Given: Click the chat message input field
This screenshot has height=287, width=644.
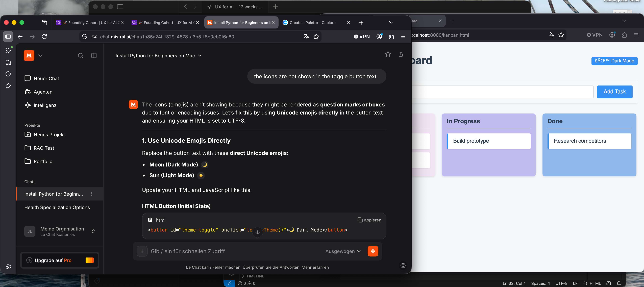Looking at the screenshot, I should [x=235, y=251].
